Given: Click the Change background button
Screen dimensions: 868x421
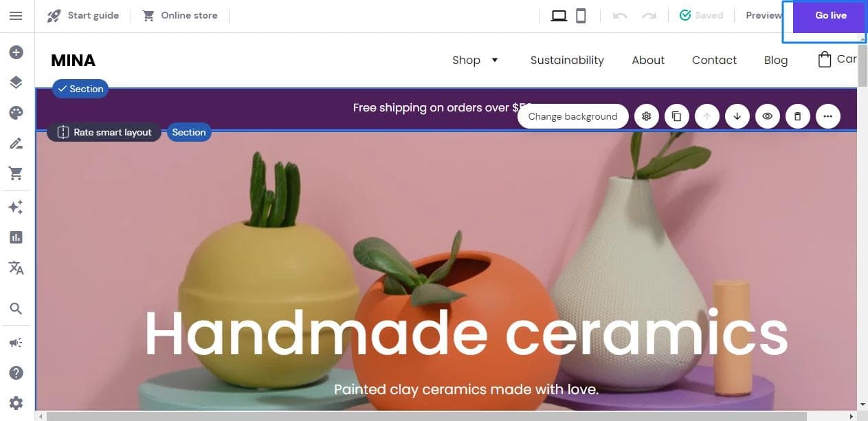Looking at the screenshot, I should coord(572,116).
